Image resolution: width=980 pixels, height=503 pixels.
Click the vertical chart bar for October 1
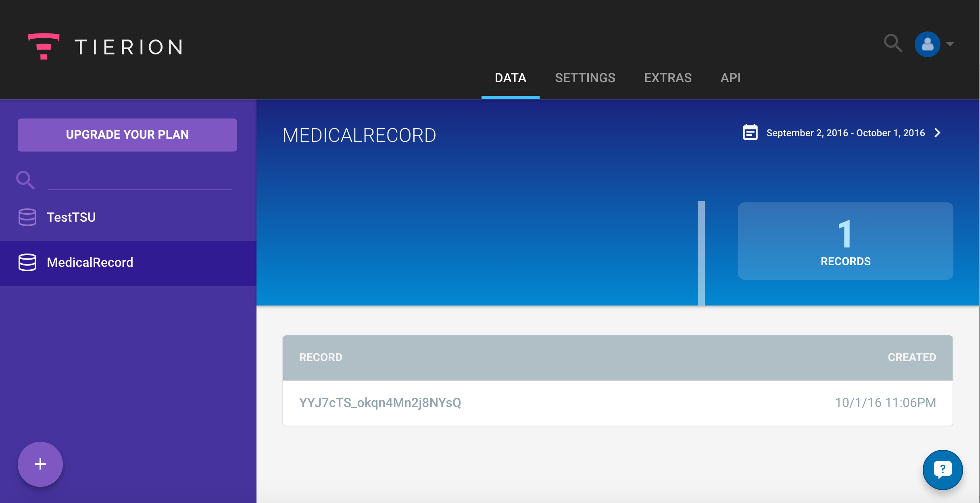pos(701,253)
